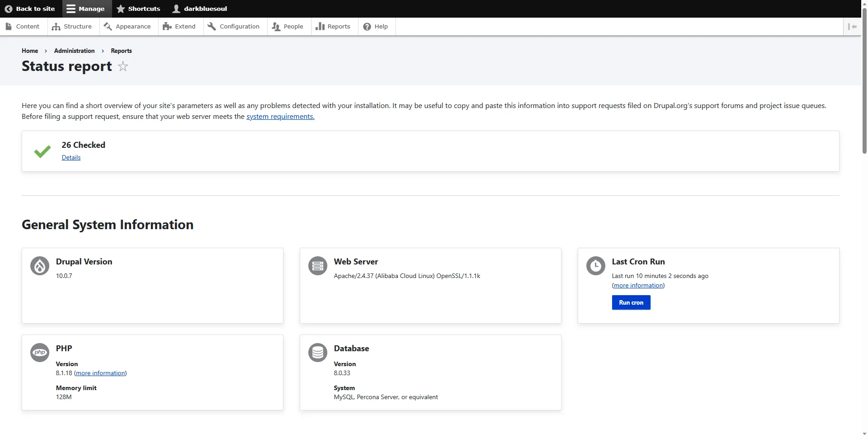Open the system requirements link

[280, 116]
